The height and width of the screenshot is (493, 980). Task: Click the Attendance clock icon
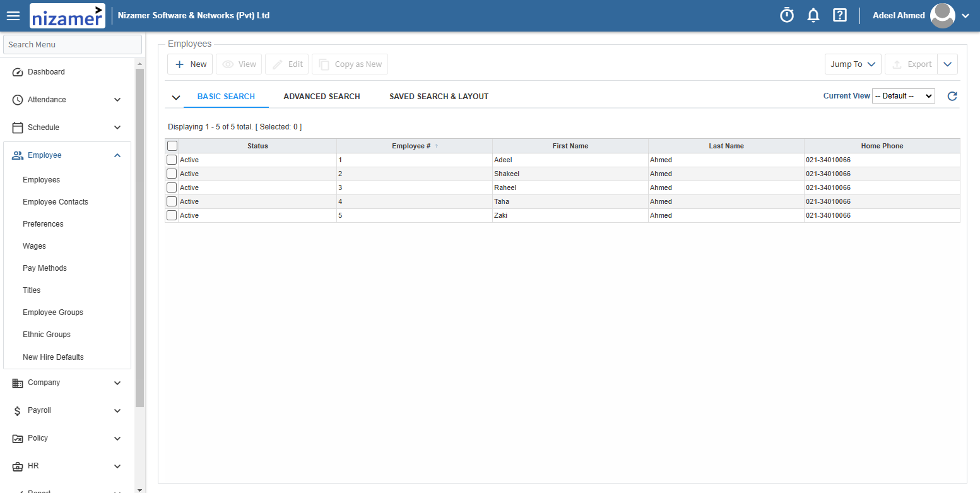click(x=18, y=100)
